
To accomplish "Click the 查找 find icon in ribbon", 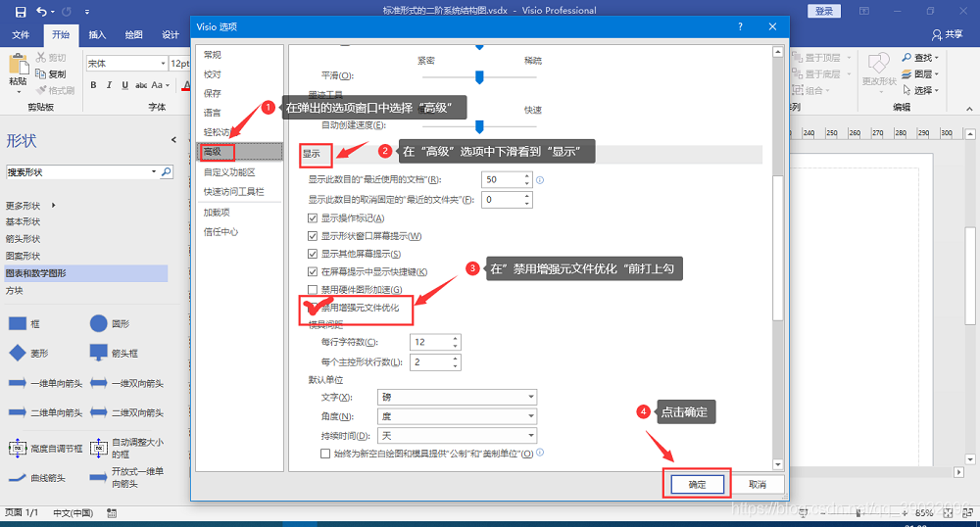I will click(x=906, y=58).
